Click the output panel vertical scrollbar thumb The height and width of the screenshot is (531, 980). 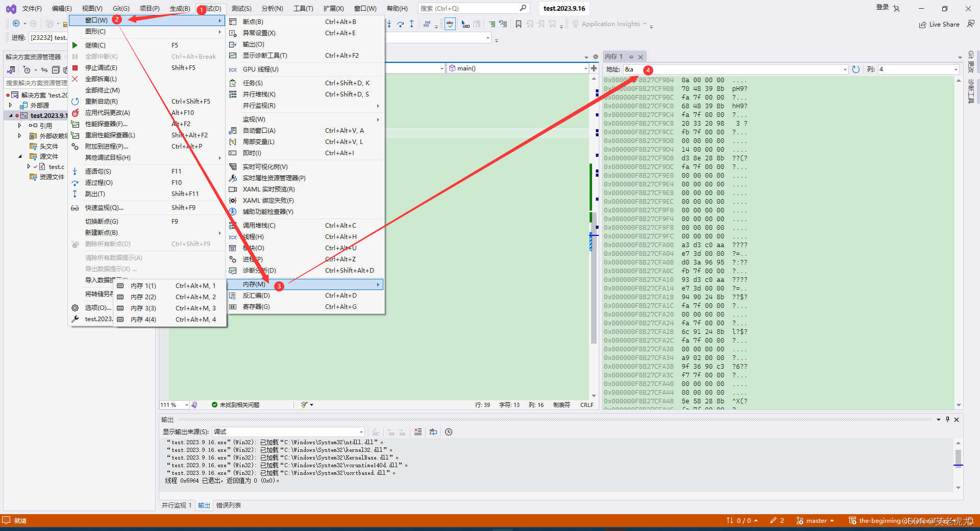[958, 458]
